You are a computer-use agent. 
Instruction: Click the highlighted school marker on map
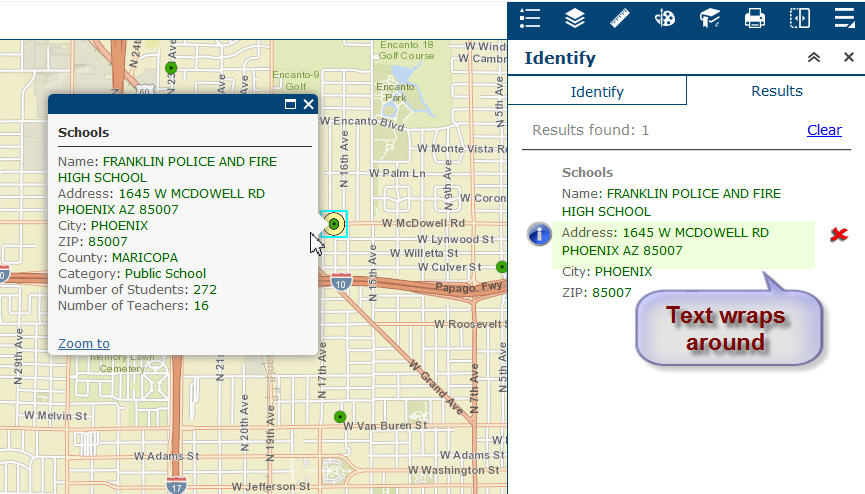(x=334, y=224)
